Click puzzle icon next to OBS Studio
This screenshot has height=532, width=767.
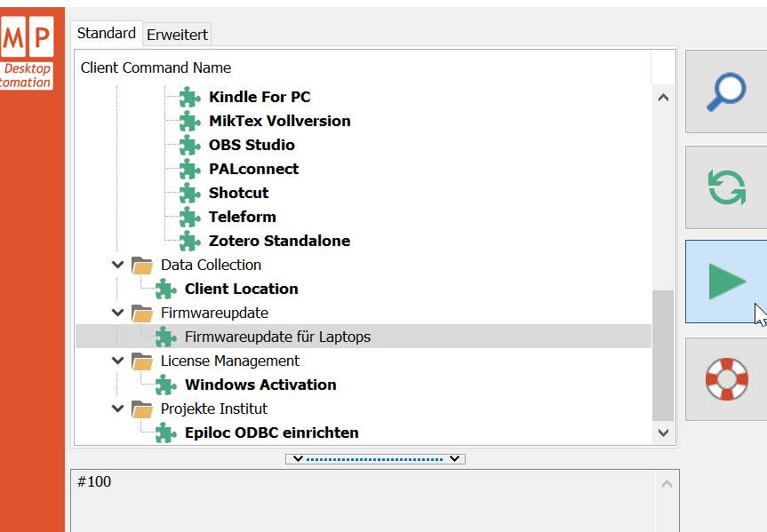(189, 145)
